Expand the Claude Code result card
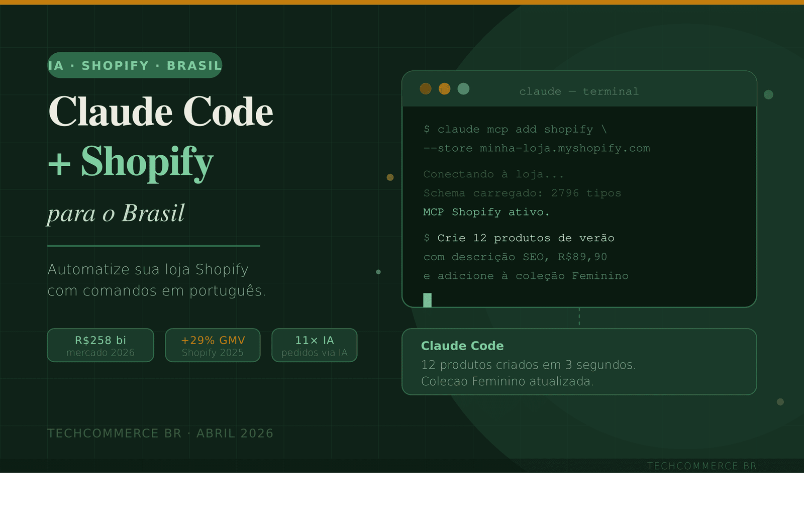This screenshot has width=804, height=532. [x=579, y=363]
